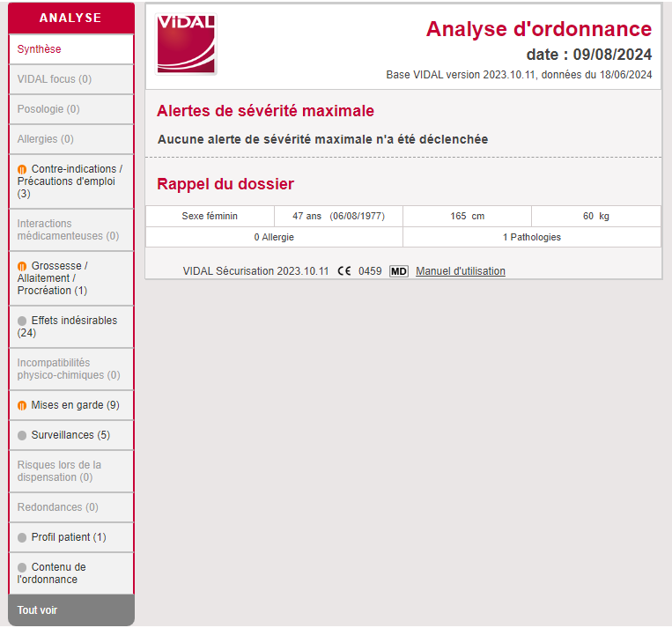Image resolution: width=672 pixels, height=628 pixels.
Task: Open the Manuel d'utilisation link
Action: (x=461, y=271)
